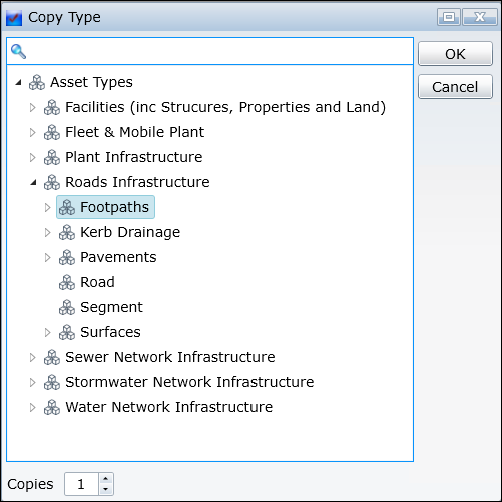Screen dimensions: 502x502
Task: Click the Road asset type icon
Action: click(x=67, y=282)
